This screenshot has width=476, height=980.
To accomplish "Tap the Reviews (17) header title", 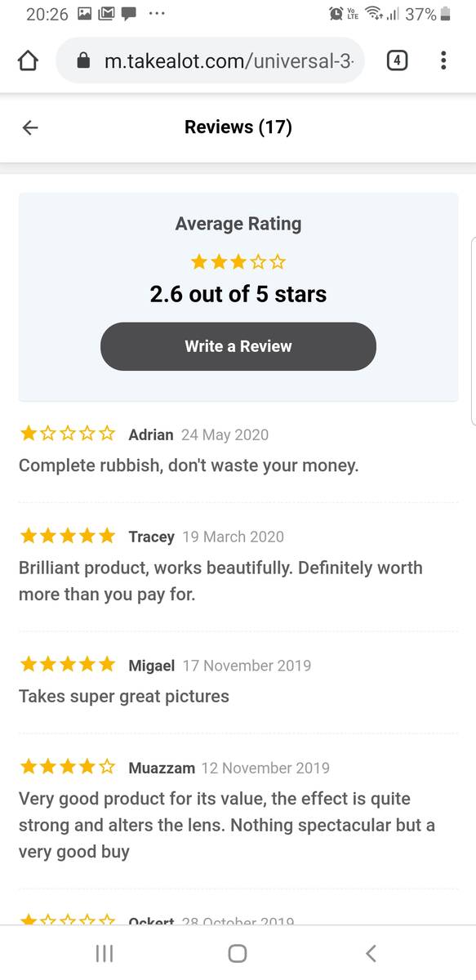I will coord(238,127).
